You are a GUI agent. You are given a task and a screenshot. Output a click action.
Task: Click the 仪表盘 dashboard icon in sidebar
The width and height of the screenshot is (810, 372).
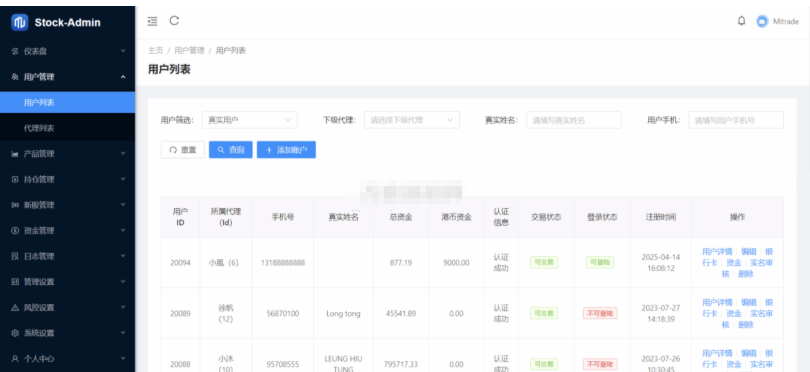click(x=15, y=51)
